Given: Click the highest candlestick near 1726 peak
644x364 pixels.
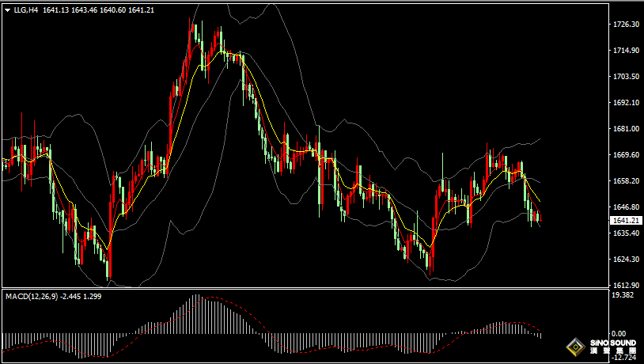Looking at the screenshot, I should (192, 32).
